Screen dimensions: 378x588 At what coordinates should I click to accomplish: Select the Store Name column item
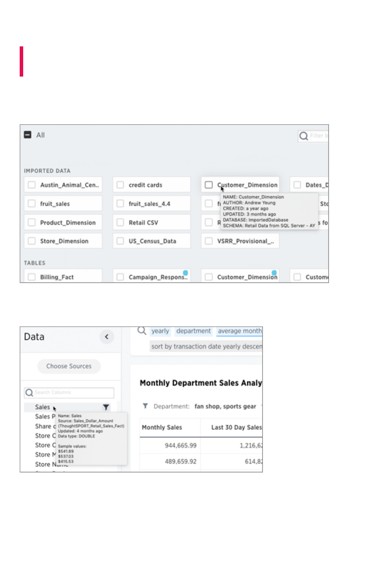point(52,464)
